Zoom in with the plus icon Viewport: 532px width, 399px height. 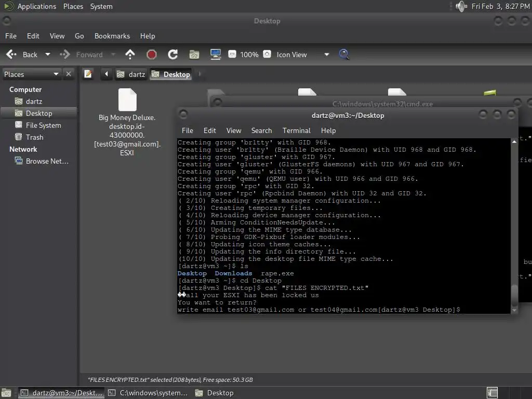coord(267,54)
